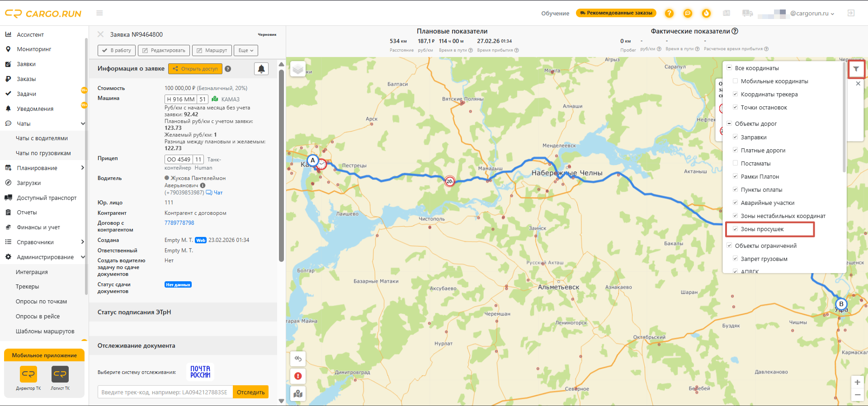Select Почта России tracking system logo
The image size is (868, 406).
pyautogui.click(x=200, y=372)
